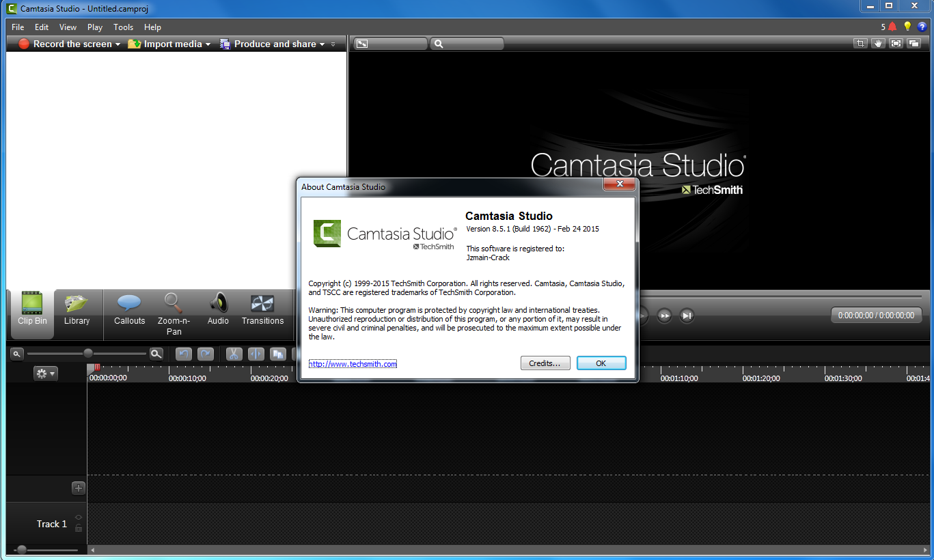Click the timeline zoom-in magnifier
The image size is (934, 560).
point(156,354)
